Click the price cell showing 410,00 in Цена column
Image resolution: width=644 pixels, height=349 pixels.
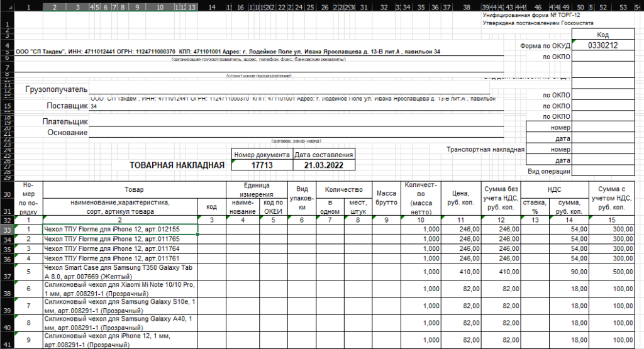click(465, 272)
